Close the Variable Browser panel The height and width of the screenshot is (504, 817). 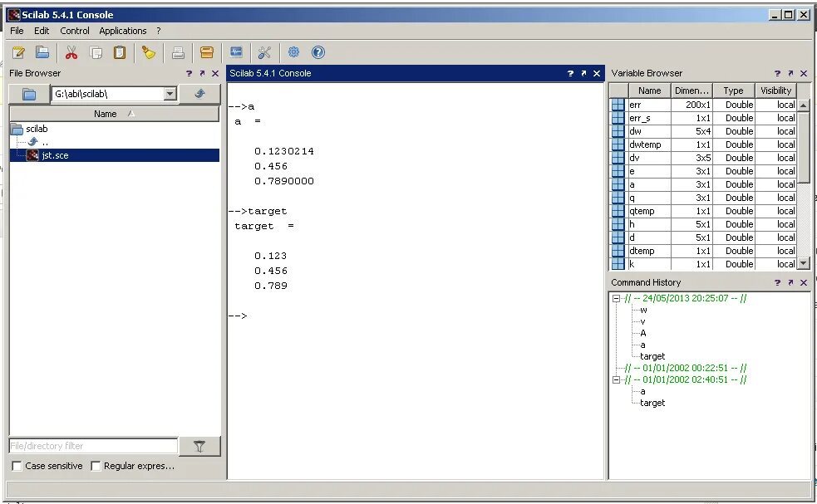(804, 73)
